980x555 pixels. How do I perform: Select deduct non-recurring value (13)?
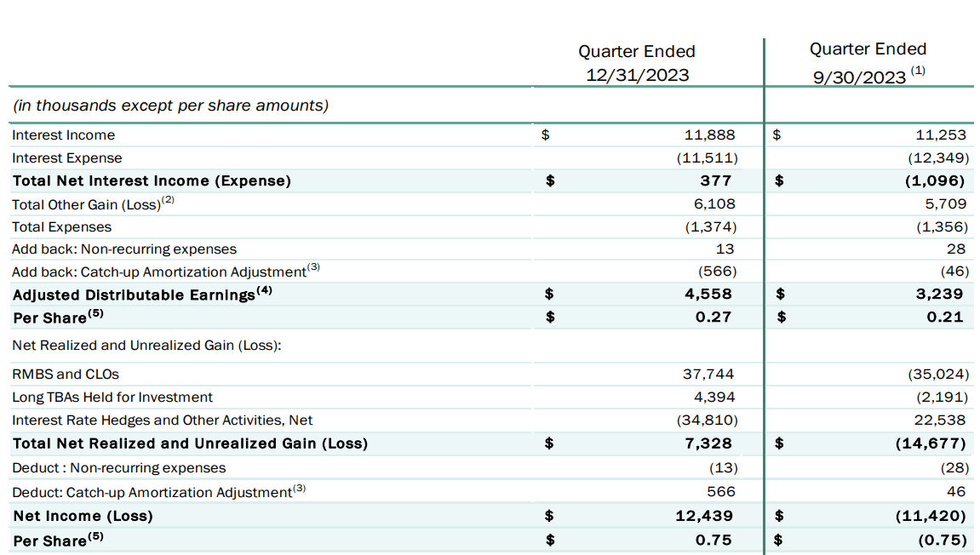[x=724, y=468]
